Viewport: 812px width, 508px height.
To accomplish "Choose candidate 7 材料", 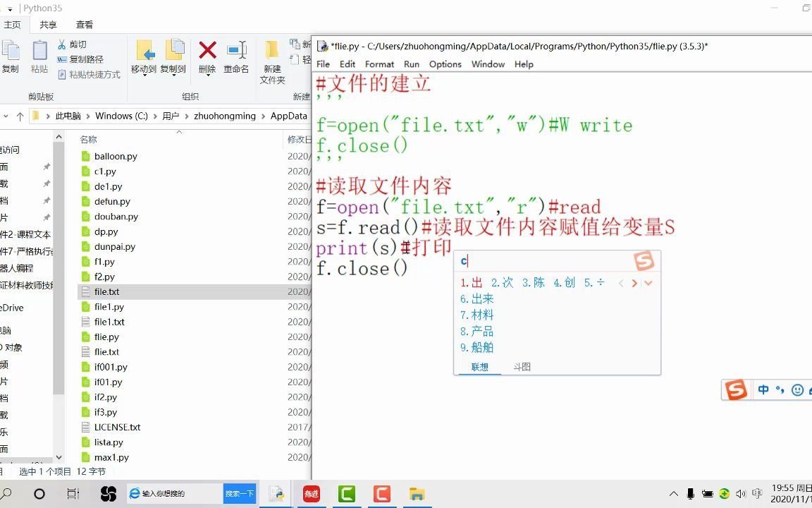I will [477, 315].
